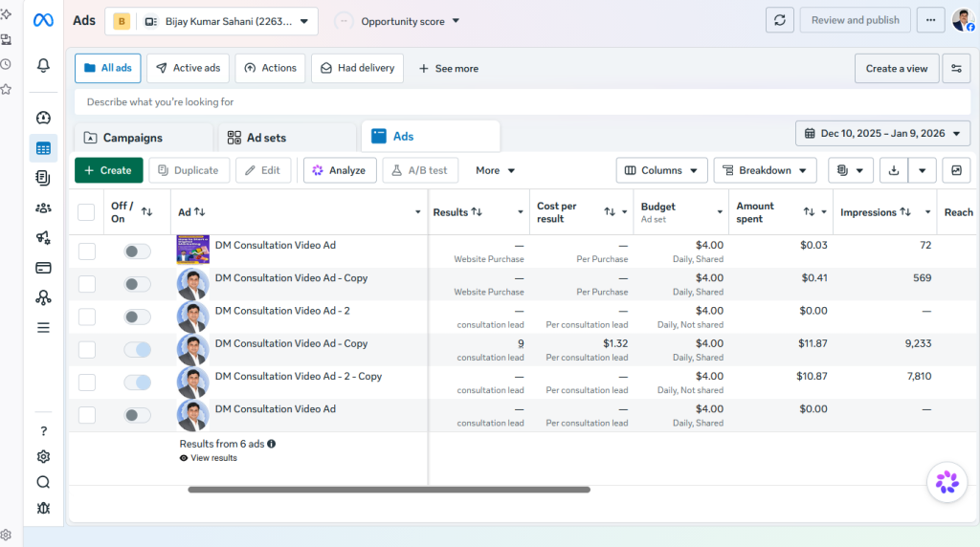Screen dimensions: 980x547
Task: Click the View results link
Action: click(x=208, y=458)
